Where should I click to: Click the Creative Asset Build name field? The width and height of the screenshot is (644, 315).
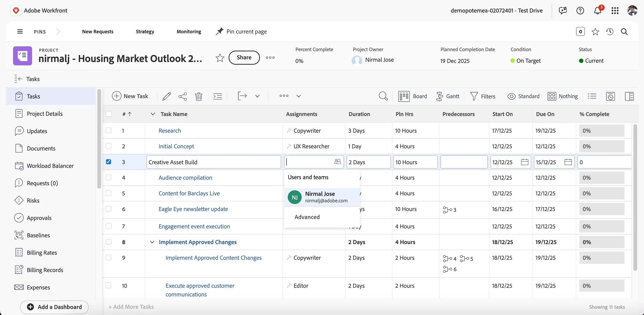(x=214, y=162)
